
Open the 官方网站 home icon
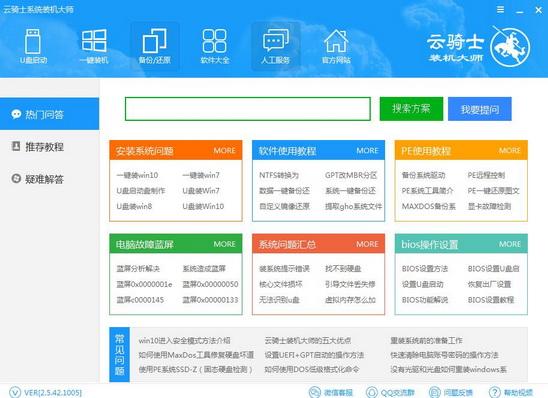(x=336, y=41)
